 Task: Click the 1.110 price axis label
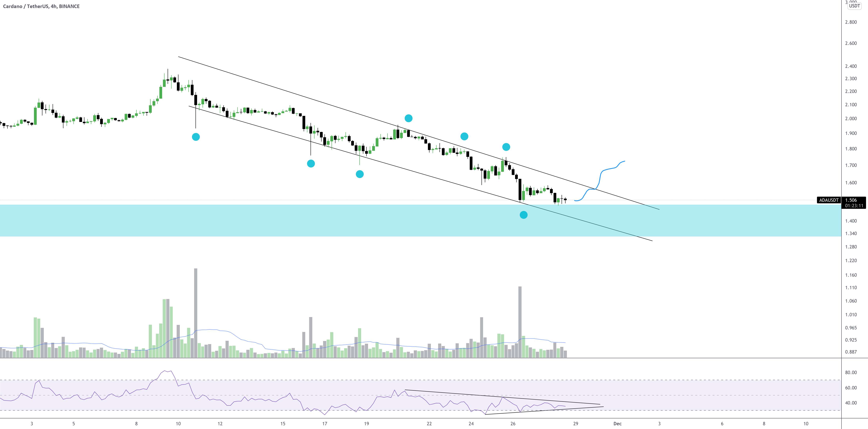click(x=851, y=288)
